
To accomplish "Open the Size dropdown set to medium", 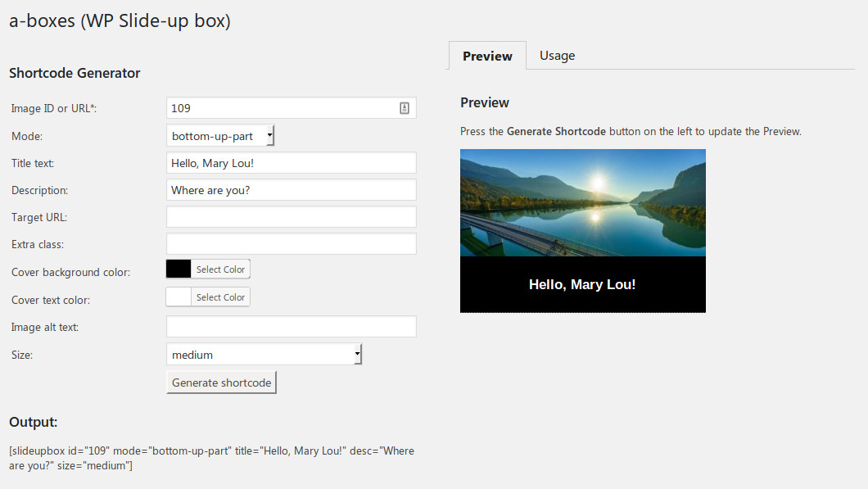I will pyautogui.click(x=264, y=355).
